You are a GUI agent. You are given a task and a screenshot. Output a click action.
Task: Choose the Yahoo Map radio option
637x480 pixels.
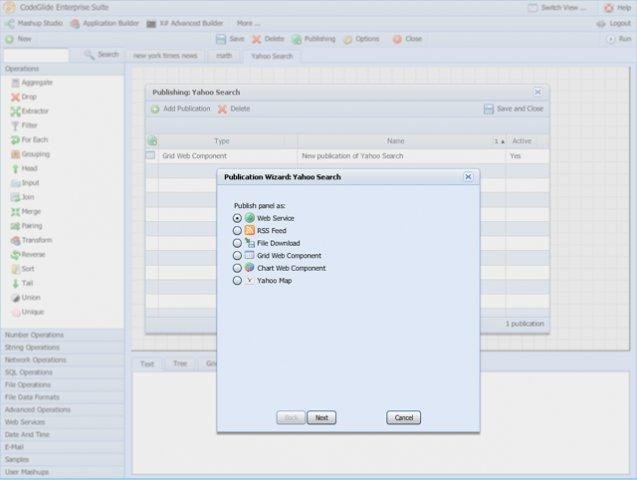pyautogui.click(x=237, y=281)
